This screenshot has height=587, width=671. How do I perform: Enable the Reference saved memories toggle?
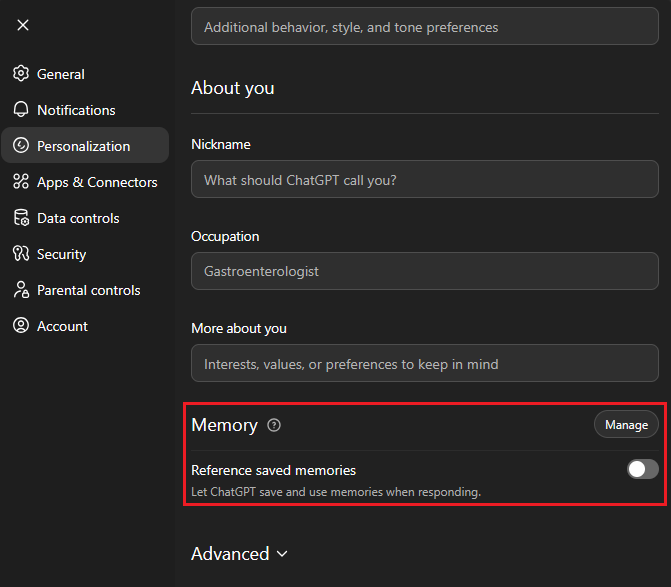tap(642, 469)
